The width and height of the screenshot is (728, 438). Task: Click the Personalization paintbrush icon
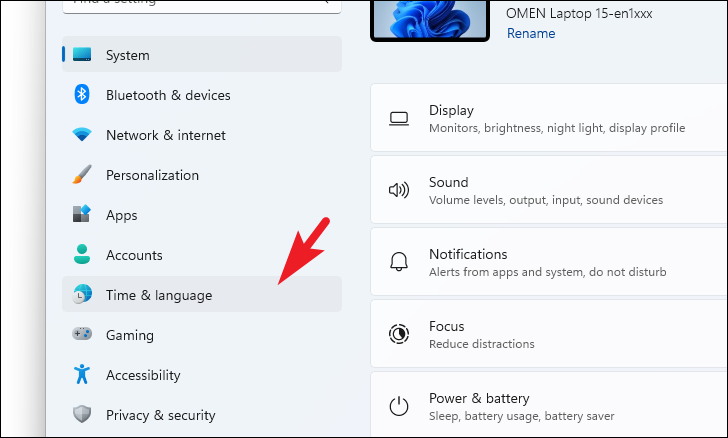click(x=82, y=175)
